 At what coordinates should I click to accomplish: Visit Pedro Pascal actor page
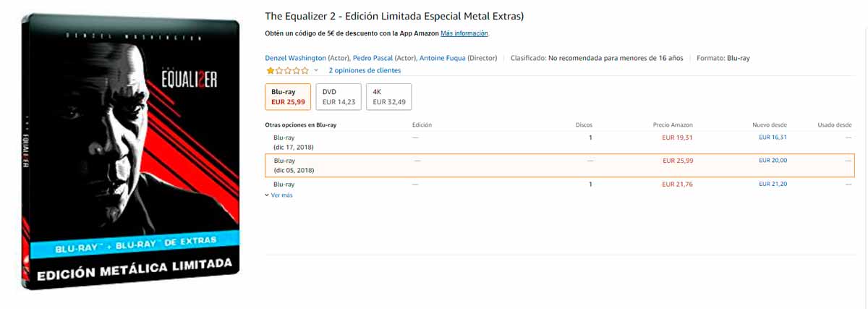click(373, 58)
